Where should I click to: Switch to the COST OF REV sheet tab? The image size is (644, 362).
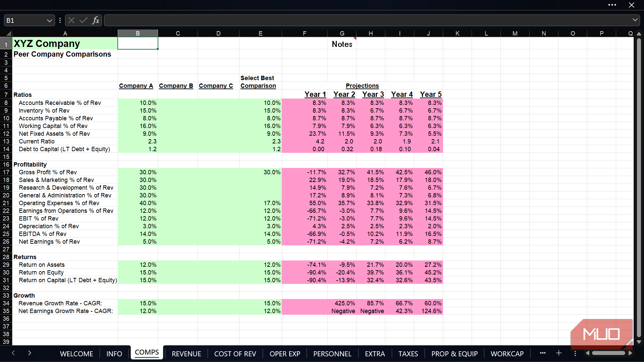[235, 354]
